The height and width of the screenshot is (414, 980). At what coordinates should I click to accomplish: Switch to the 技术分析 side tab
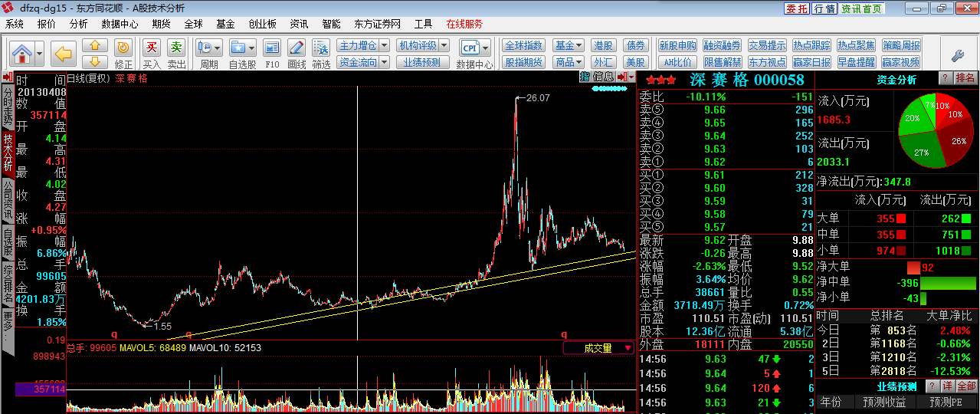8,153
